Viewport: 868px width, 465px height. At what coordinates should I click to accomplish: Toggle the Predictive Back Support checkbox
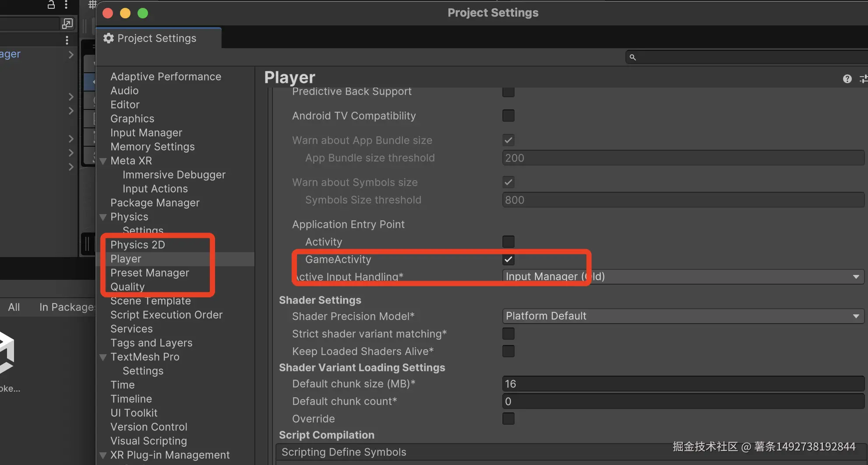508,92
